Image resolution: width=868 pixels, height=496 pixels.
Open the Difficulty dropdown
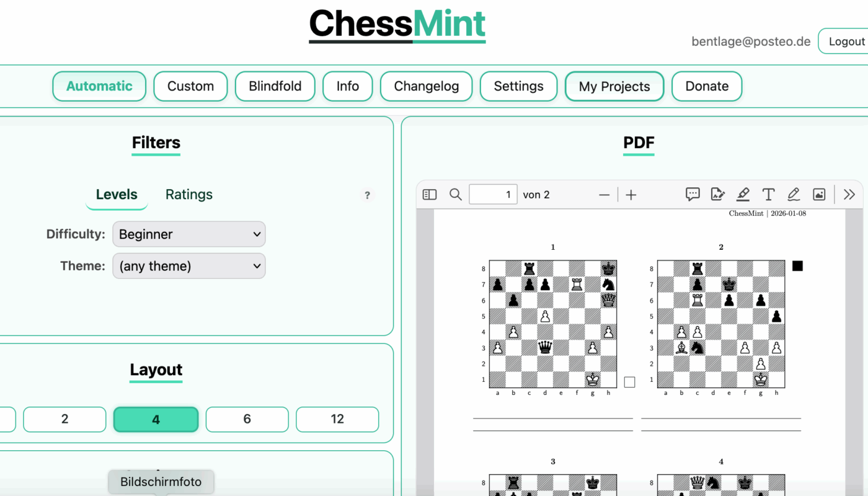[x=189, y=234]
